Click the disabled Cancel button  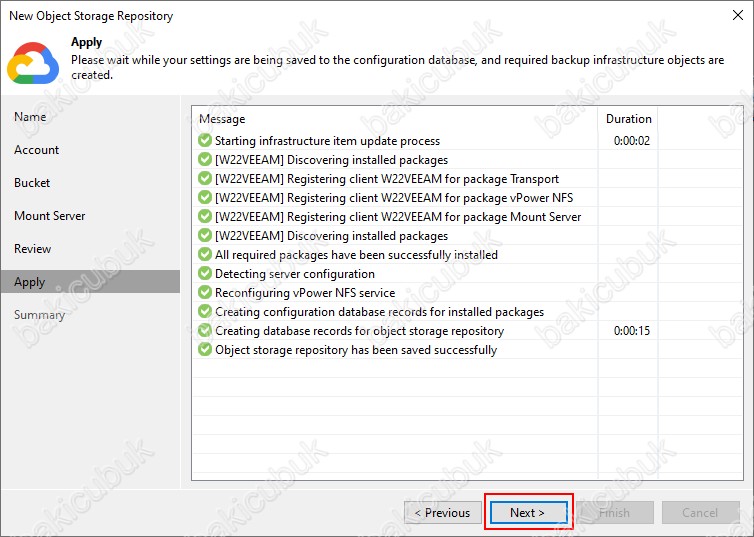point(701,512)
